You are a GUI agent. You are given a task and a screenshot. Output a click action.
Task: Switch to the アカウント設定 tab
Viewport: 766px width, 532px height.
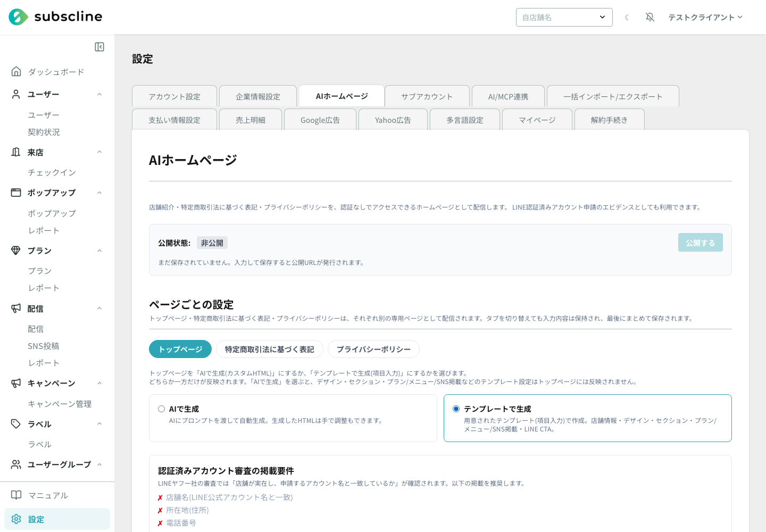click(174, 96)
